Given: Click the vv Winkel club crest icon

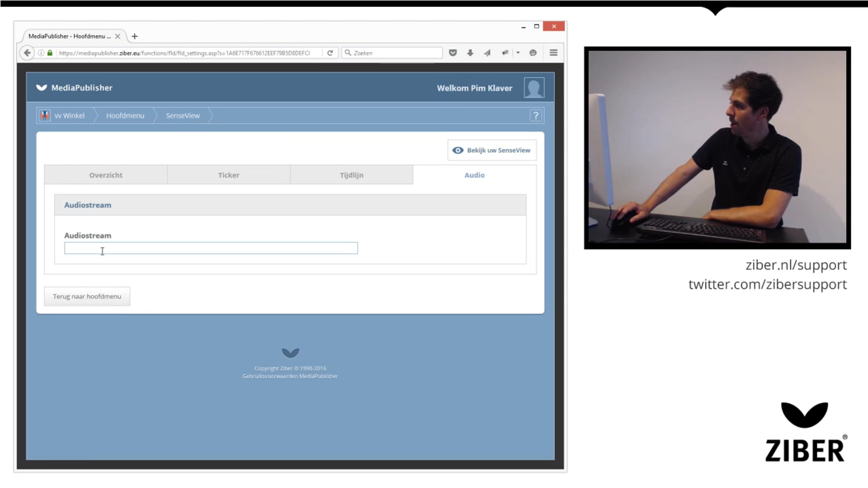Looking at the screenshot, I should click(x=45, y=116).
